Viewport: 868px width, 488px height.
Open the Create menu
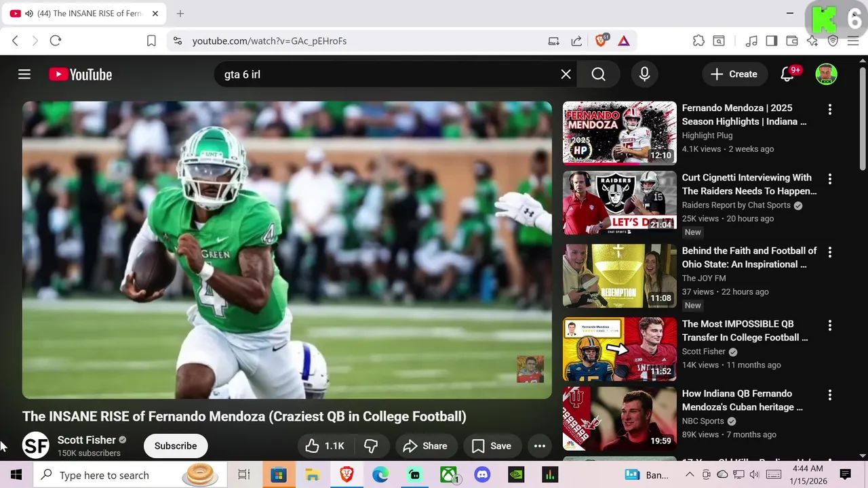(x=734, y=75)
